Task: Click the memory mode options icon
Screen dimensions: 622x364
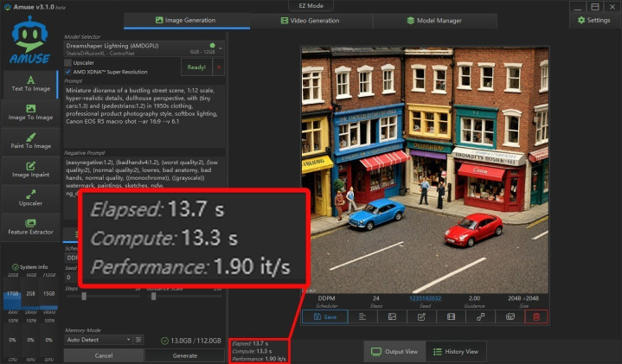Action: pos(138,340)
